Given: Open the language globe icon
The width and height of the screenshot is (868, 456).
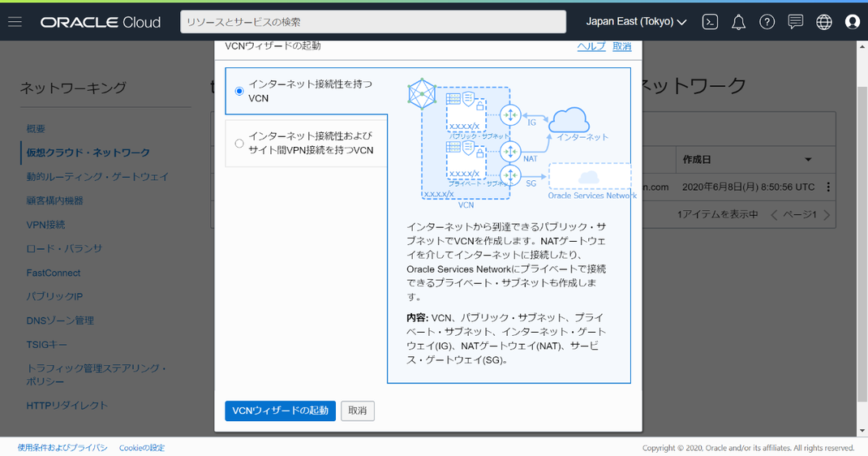Looking at the screenshot, I should 823,22.
